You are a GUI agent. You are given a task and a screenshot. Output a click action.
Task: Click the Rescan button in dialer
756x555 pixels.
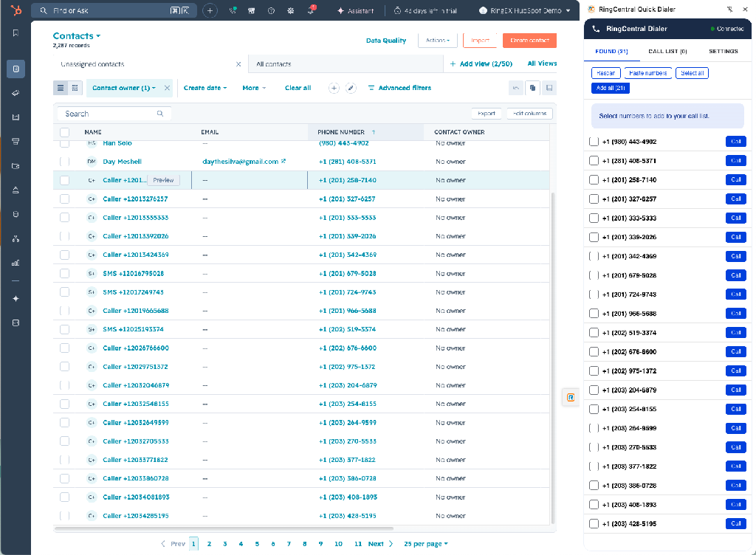[605, 73]
